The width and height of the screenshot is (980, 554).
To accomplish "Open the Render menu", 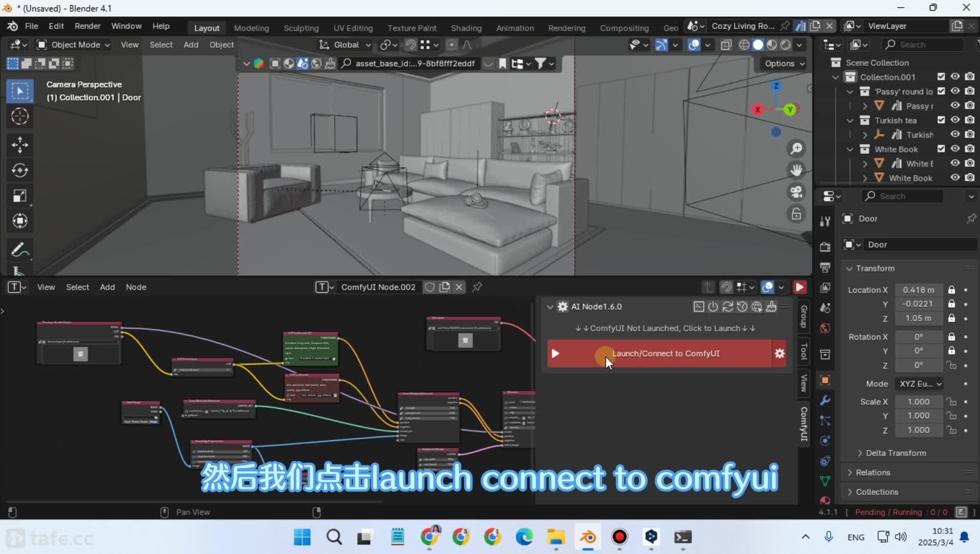I will pos(87,26).
